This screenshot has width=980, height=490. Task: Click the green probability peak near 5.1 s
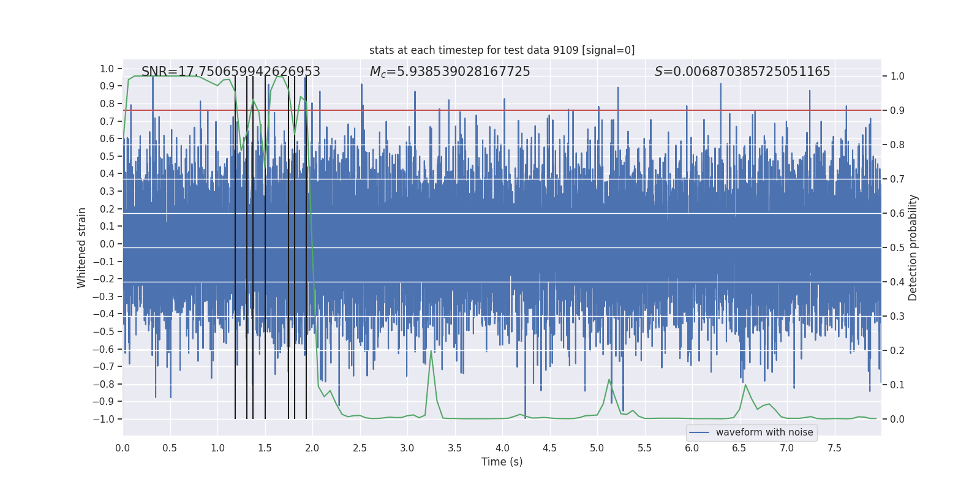[x=609, y=380]
